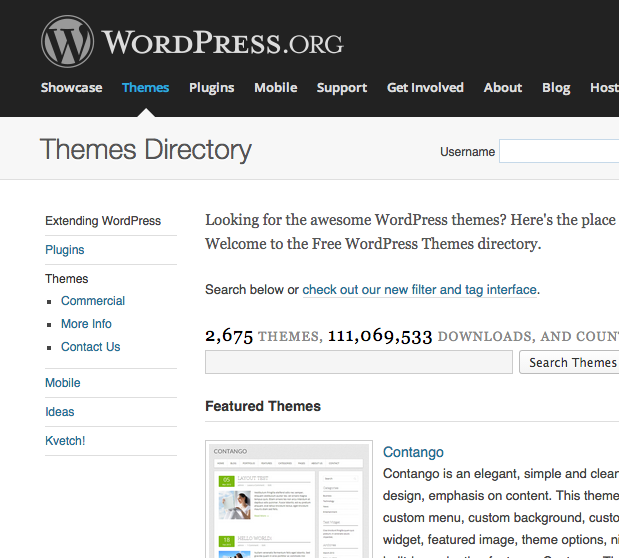Click the Extending WordPress sidebar label
Screen dimensions: 619x558
[103, 221]
